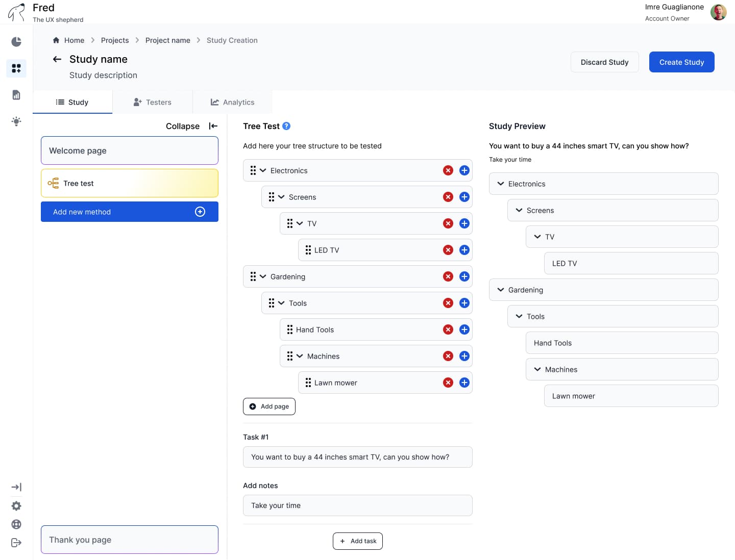This screenshot has height=560, width=735.
Task: Collapse Tools in Study Preview
Action: [519, 316]
